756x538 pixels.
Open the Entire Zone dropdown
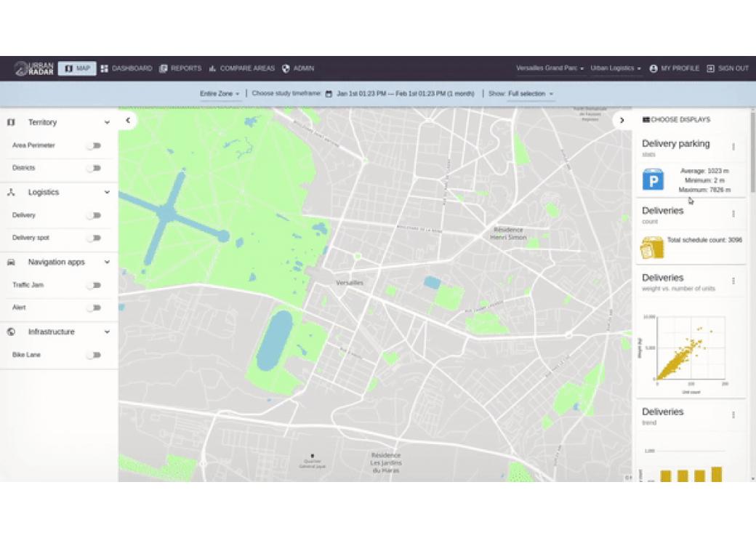[220, 94]
